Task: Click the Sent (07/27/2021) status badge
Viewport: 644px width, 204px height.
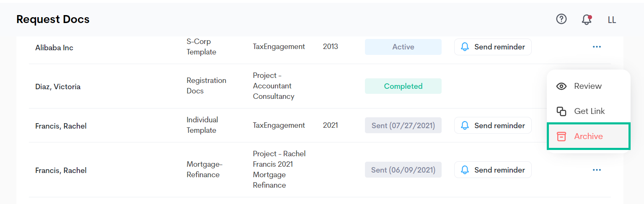Action: click(403, 125)
